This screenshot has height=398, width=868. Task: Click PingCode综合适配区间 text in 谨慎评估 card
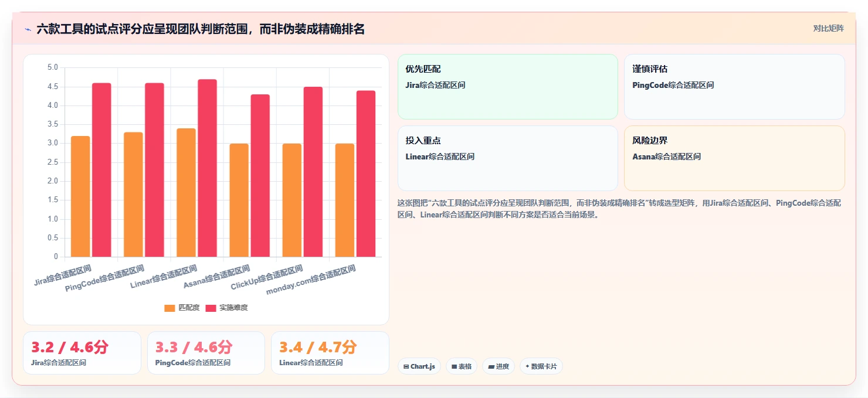click(x=673, y=85)
